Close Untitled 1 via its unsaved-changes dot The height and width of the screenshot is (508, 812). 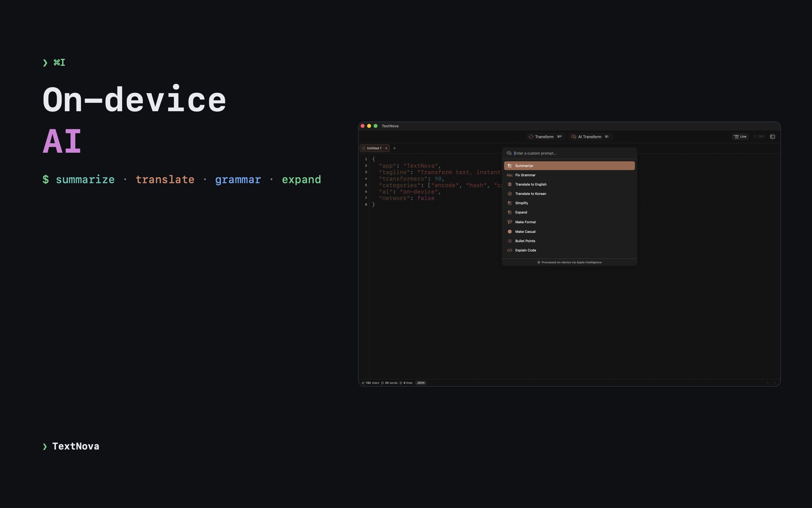click(x=386, y=148)
